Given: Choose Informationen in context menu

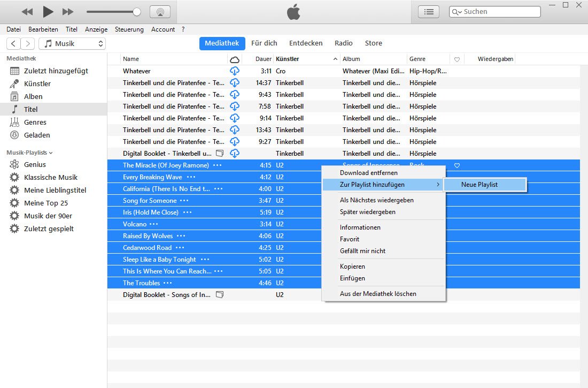Looking at the screenshot, I should tap(384, 227).
